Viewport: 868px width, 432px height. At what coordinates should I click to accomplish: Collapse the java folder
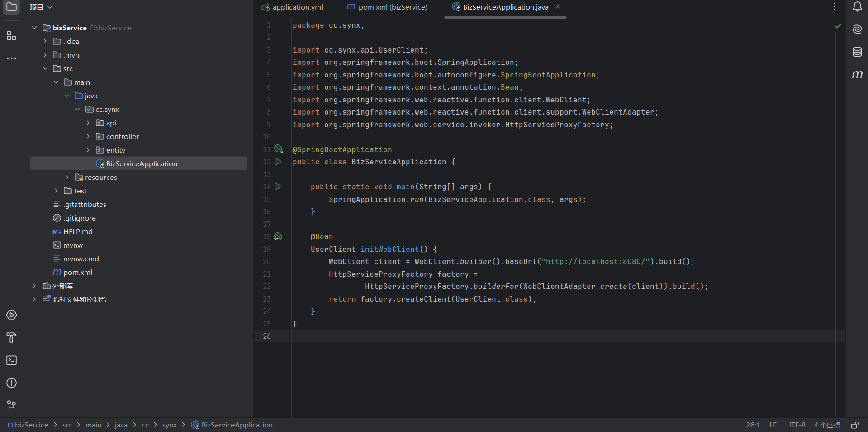click(67, 96)
